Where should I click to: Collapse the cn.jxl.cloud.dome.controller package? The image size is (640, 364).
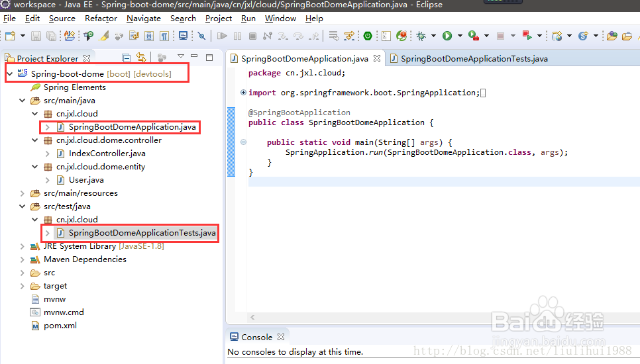click(35, 140)
